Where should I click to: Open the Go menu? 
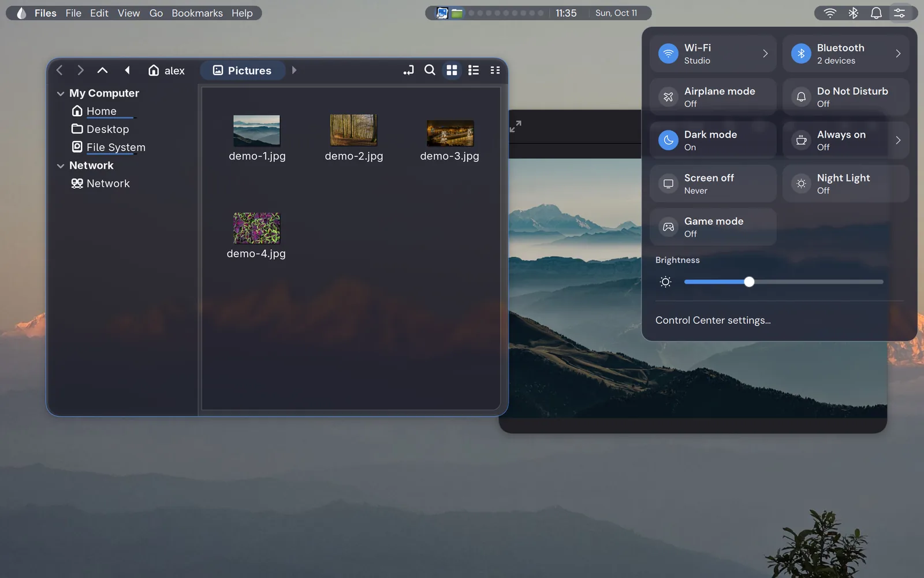(x=156, y=13)
